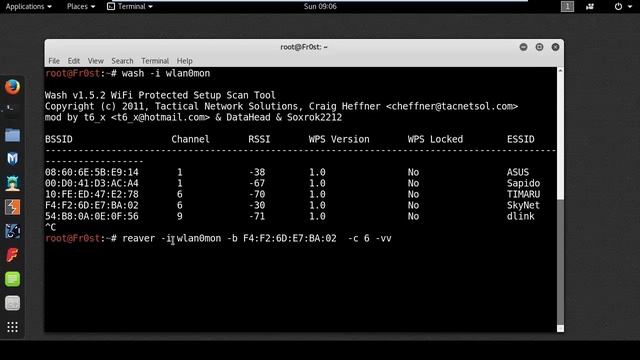
Task: Close the root@Fr0st terminal window
Action: 555,47
